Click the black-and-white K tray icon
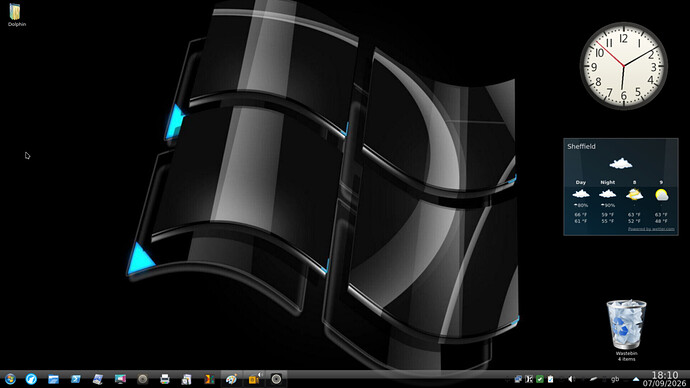 pos(529,379)
